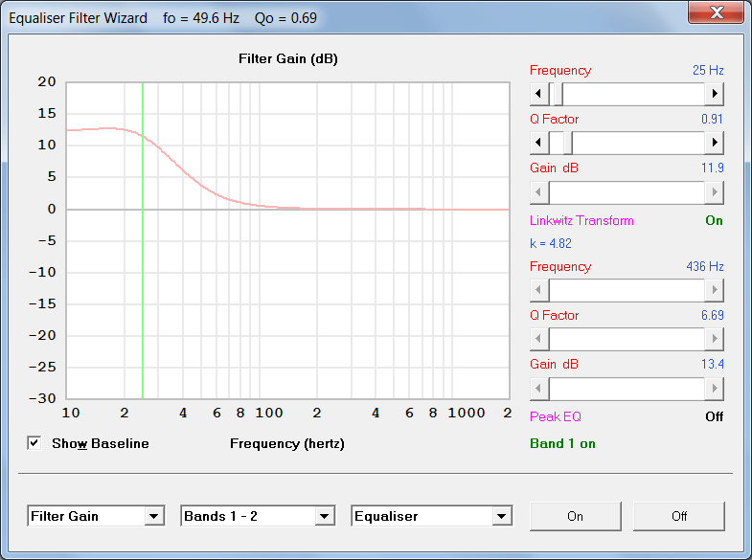This screenshot has height=560, width=752.
Task: Click right arrow of Peak EQ Q Factor scrollbar
Action: click(x=714, y=339)
